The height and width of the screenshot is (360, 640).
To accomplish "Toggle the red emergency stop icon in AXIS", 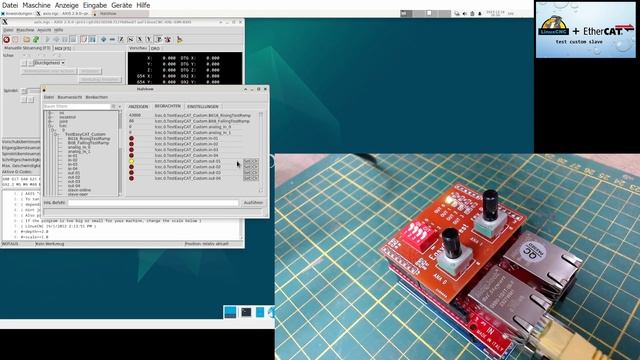I will pyautogui.click(x=6, y=40).
